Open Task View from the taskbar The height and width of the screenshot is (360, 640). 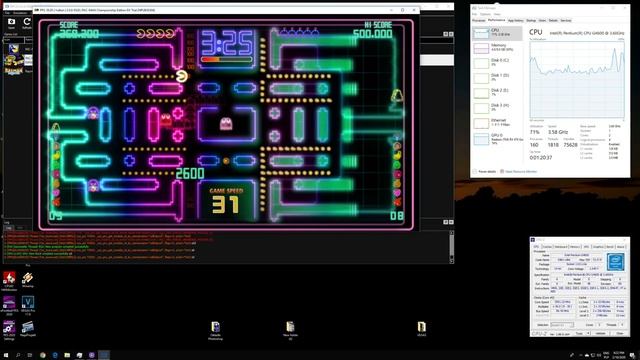[x=30, y=355]
